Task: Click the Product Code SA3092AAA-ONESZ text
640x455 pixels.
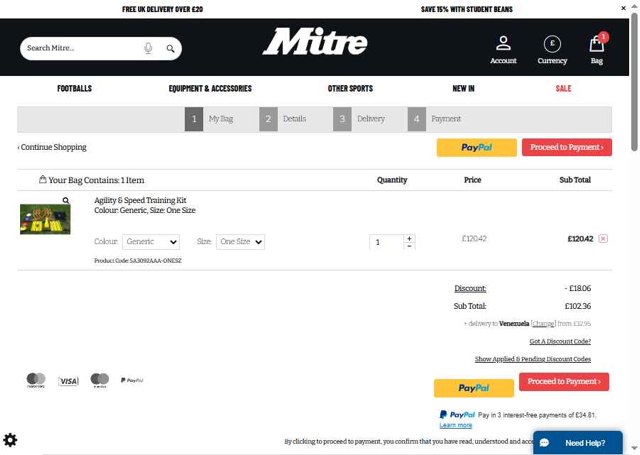Action: coord(138,260)
